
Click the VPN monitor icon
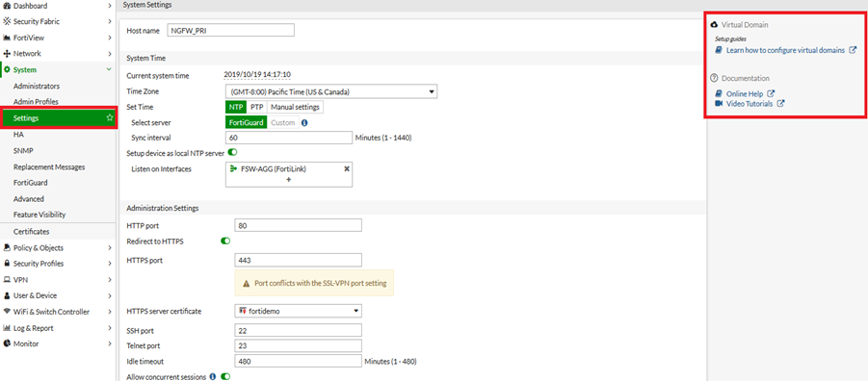[x=7, y=279]
